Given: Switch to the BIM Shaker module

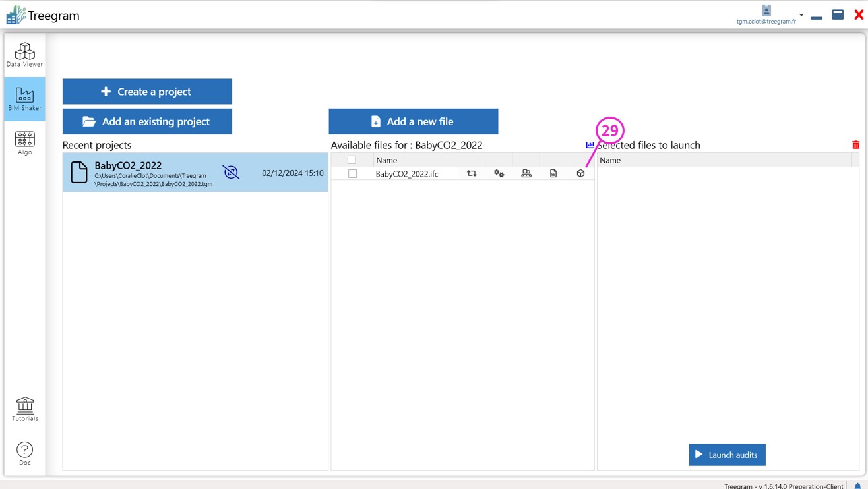Looking at the screenshot, I should tap(24, 99).
